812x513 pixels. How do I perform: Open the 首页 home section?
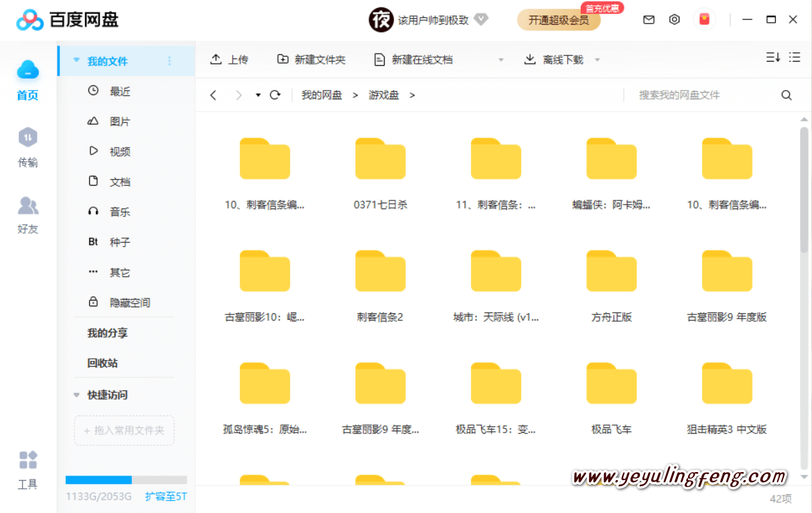pyautogui.click(x=27, y=79)
